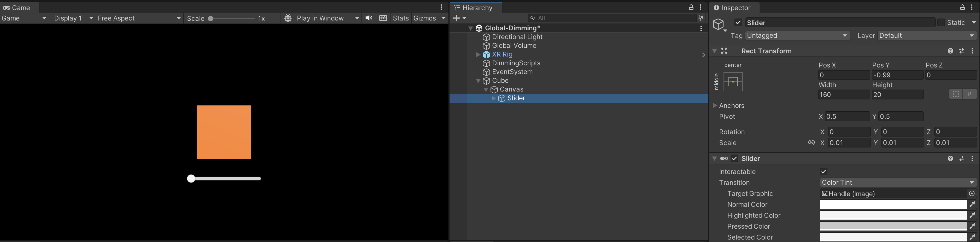Open Slider component help reference icon
Image resolution: width=980 pixels, height=242 pixels.
click(950, 158)
